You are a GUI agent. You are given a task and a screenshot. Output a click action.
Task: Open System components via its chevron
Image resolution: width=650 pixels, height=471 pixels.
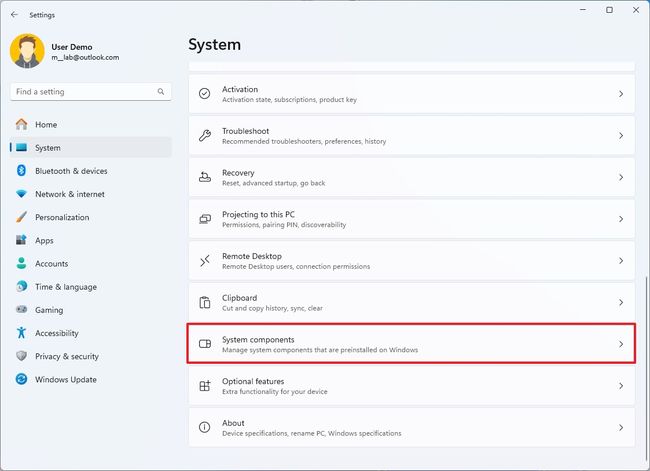point(621,344)
